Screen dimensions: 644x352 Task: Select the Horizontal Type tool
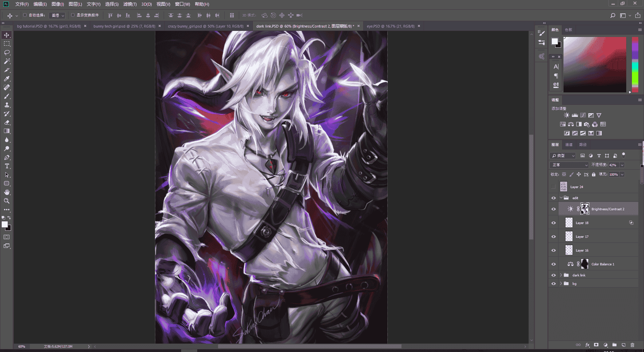7,166
